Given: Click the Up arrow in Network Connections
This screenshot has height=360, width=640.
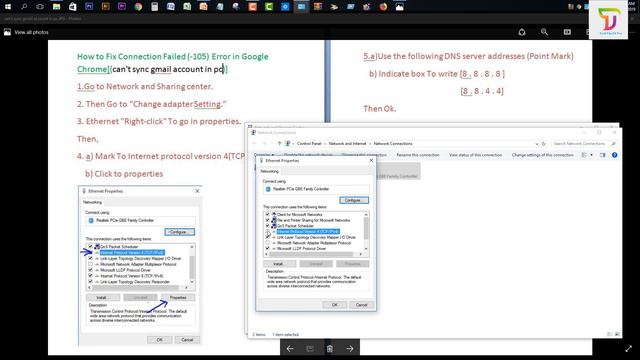Looking at the screenshot, I should (x=279, y=144).
